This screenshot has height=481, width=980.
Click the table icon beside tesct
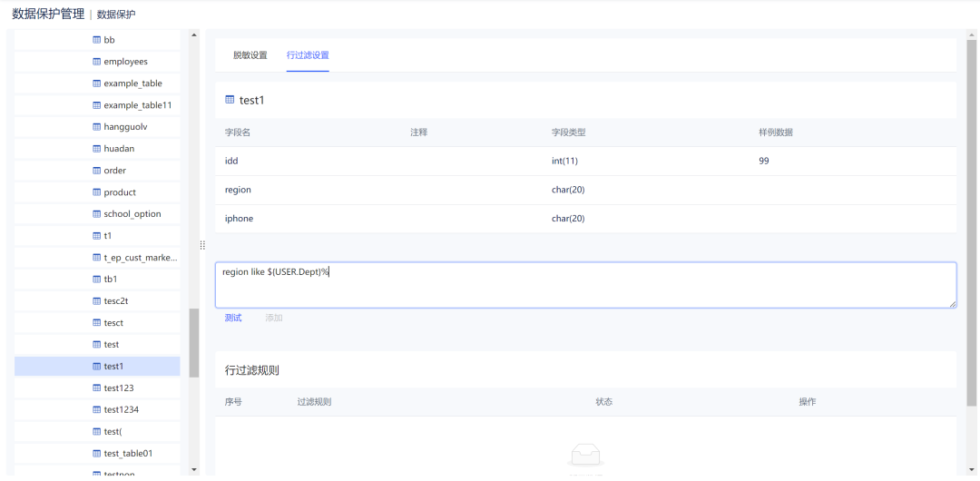click(96, 323)
